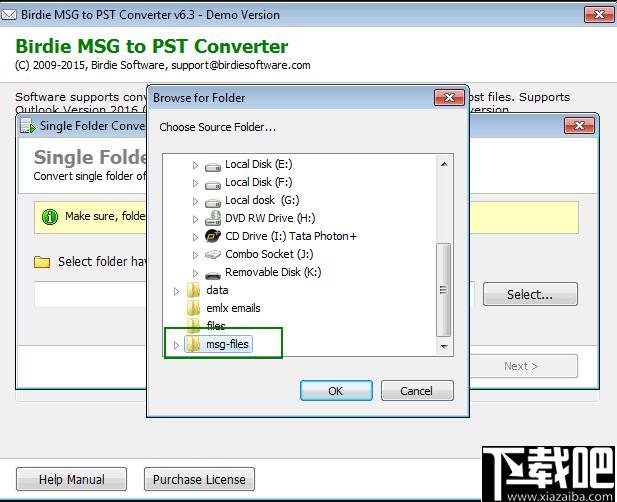Expand the Combo Socket (J:) node
Image resolution: width=617 pixels, height=502 pixels.
195,255
